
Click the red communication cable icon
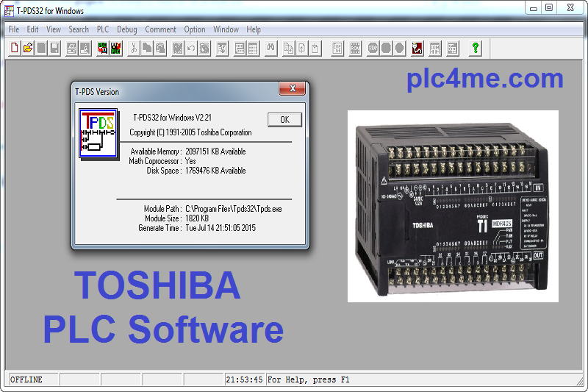(417, 49)
